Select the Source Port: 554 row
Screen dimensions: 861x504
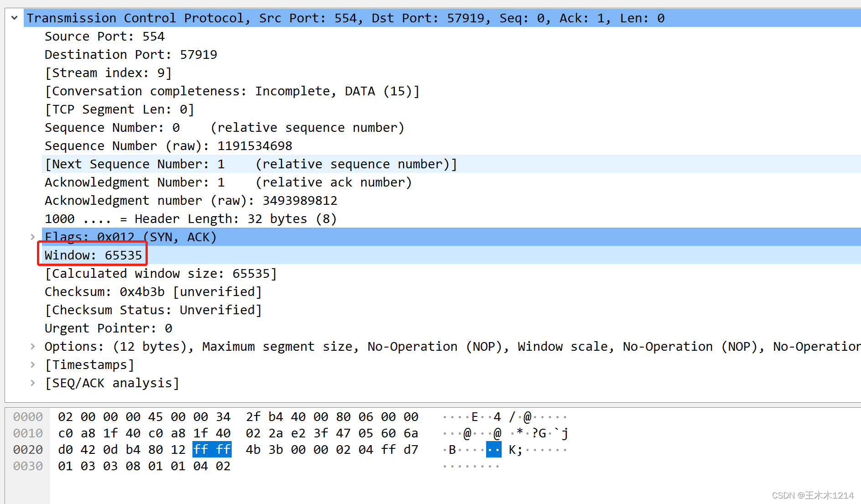(x=451, y=36)
